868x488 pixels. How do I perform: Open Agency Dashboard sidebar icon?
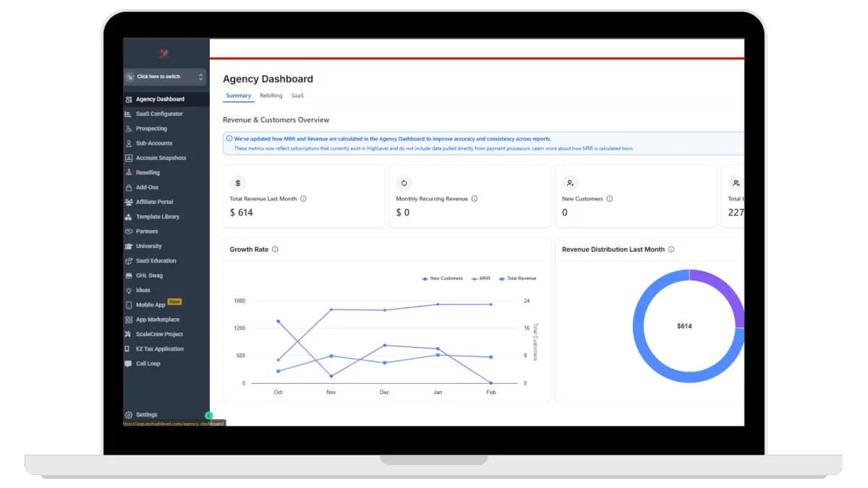pos(129,100)
